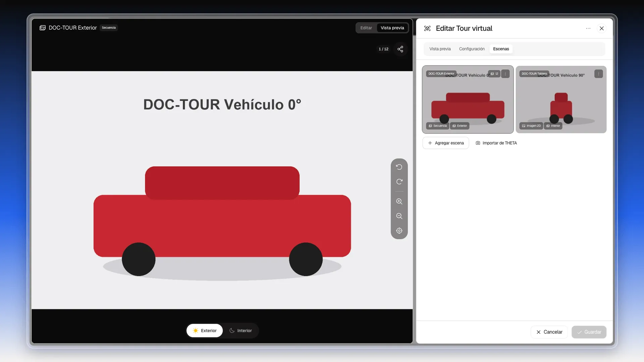Screen dimensions: 644x362
Task: Open the options menu of the DOC-TOUR Tablero scene
Action: [599, 74]
